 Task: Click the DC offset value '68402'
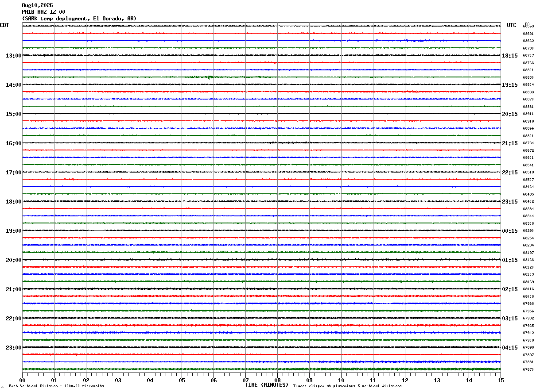coord(528,201)
